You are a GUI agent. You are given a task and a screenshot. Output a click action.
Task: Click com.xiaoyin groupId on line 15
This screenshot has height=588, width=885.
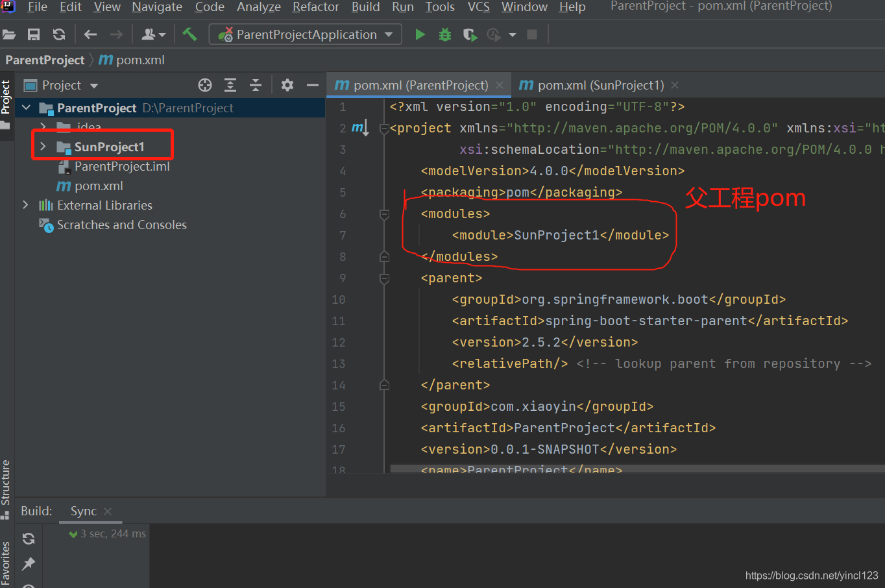(533, 406)
